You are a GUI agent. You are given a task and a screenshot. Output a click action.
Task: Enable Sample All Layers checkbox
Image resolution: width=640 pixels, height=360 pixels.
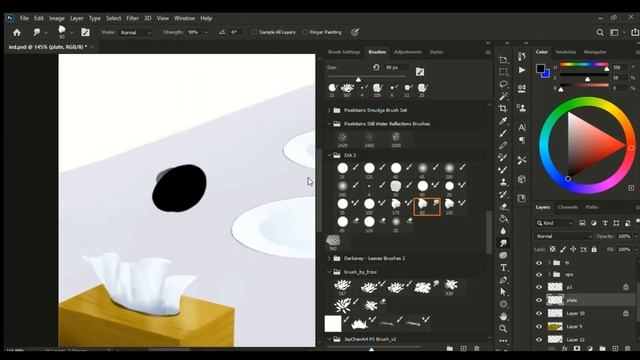point(255,32)
